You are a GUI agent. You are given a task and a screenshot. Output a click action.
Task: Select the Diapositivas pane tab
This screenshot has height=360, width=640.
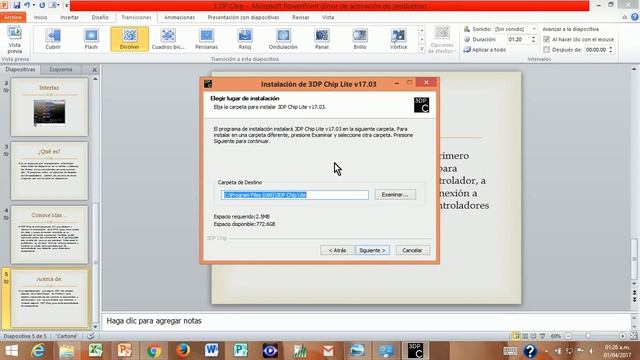[x=20, y=69]
